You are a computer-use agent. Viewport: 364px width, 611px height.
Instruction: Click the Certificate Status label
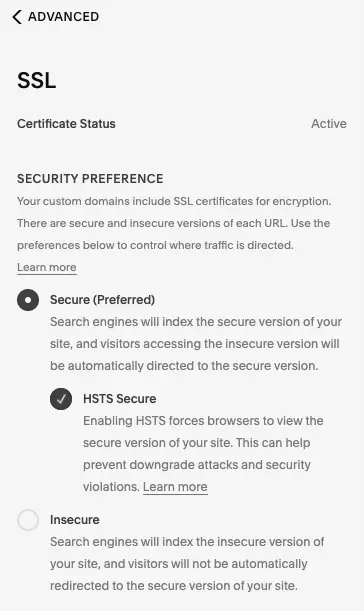(66, 124)
